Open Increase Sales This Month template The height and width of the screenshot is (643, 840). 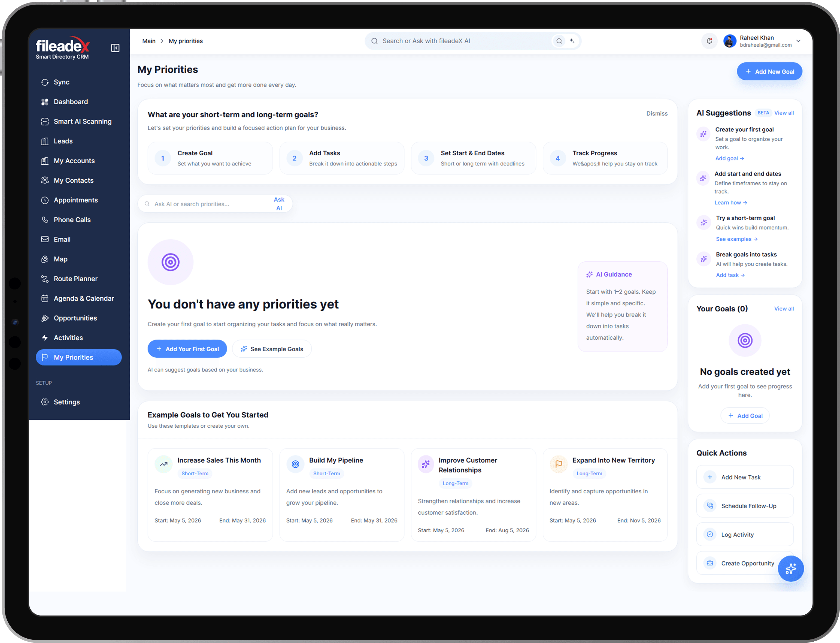click(x=210, y=494)
